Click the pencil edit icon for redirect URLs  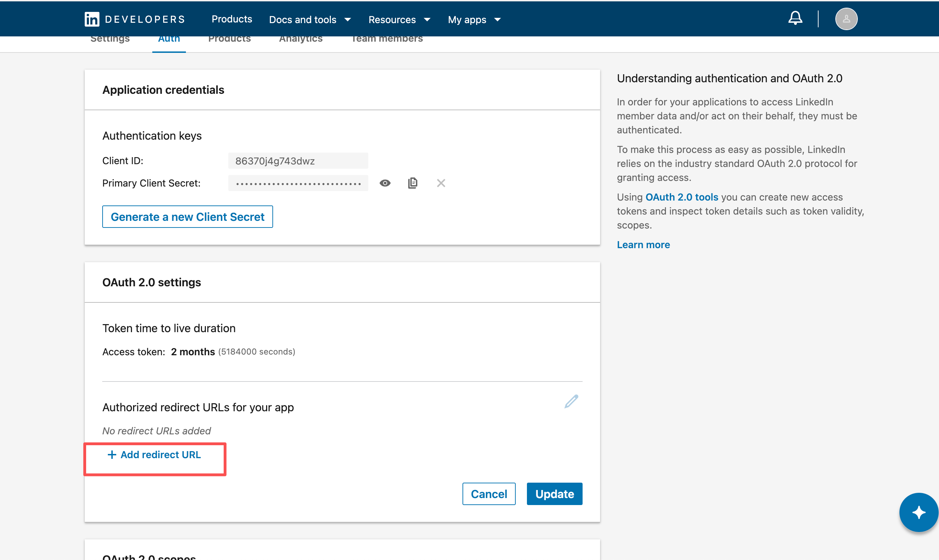[x=571, y=401]
